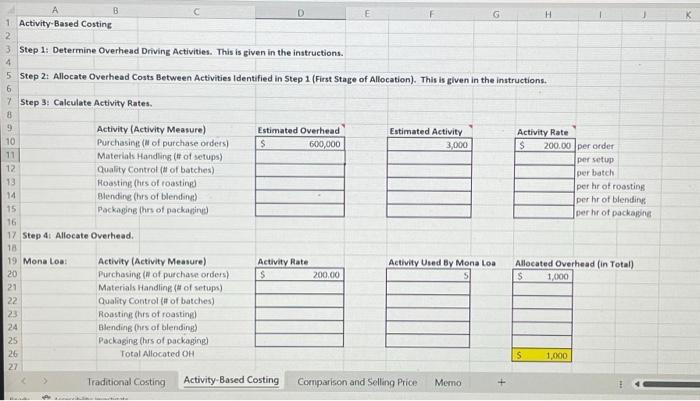Select column D header

coord(300,13)
